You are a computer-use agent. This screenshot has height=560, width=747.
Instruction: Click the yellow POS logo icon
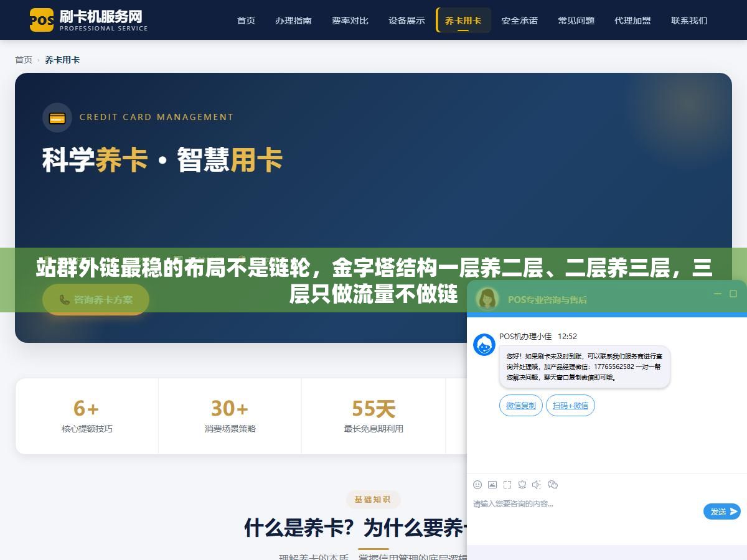(42, 20)
